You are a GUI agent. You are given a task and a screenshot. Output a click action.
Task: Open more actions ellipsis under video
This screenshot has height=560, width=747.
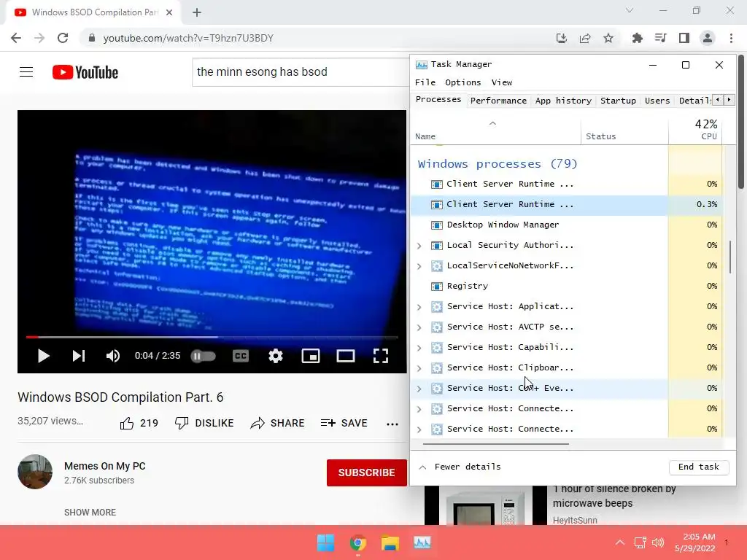coord(392,424)
